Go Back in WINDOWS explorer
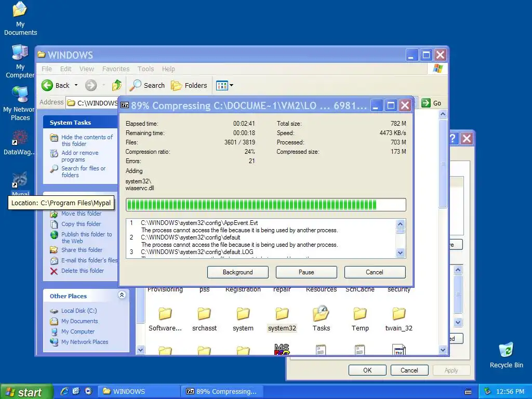The image size is (532, 399). click(56, 86)
